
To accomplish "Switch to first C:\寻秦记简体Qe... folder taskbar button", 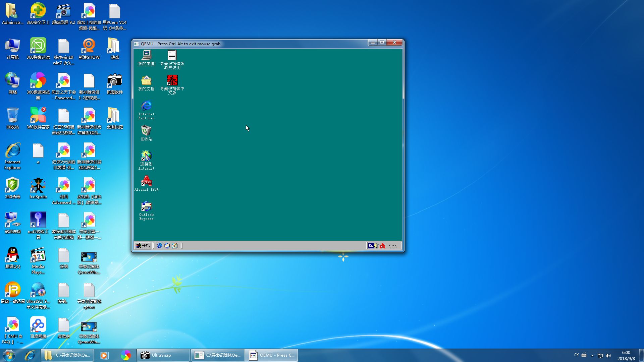I will pyautogui.click(x=67, y=355).
